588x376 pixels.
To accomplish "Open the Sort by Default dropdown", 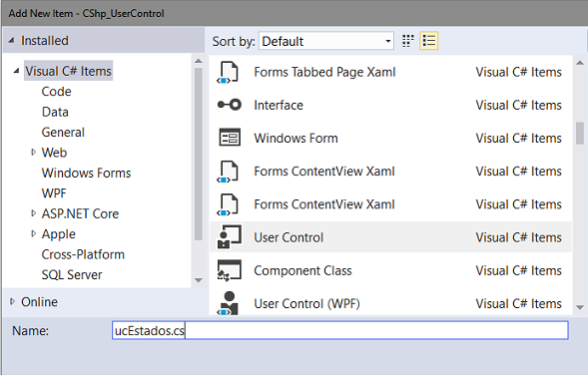I will [x=325, y=41].
